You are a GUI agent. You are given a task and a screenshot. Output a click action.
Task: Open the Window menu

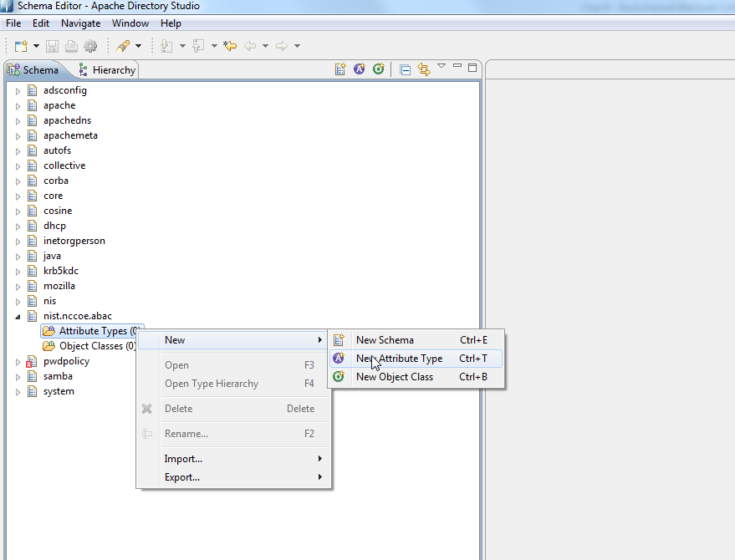[x=130, y=23]
